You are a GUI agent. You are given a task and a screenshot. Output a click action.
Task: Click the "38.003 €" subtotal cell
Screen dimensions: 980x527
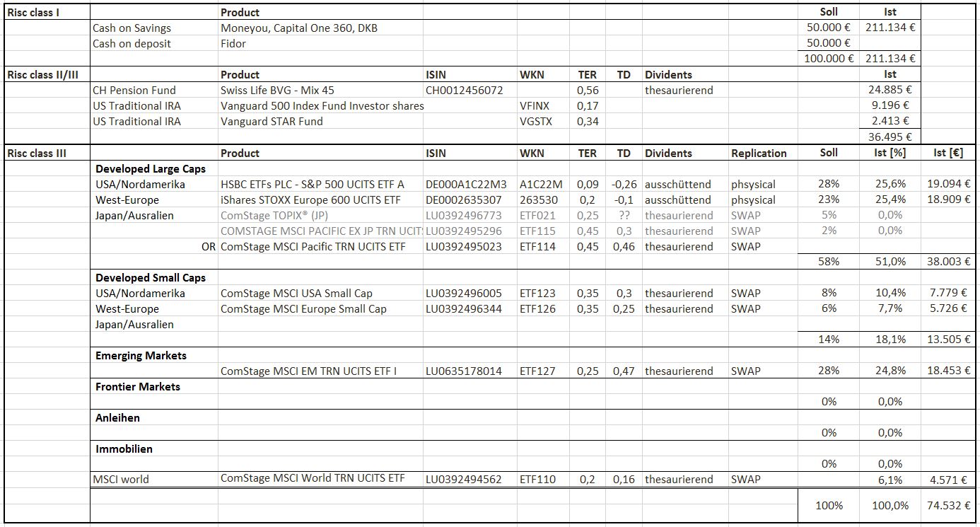949,262
